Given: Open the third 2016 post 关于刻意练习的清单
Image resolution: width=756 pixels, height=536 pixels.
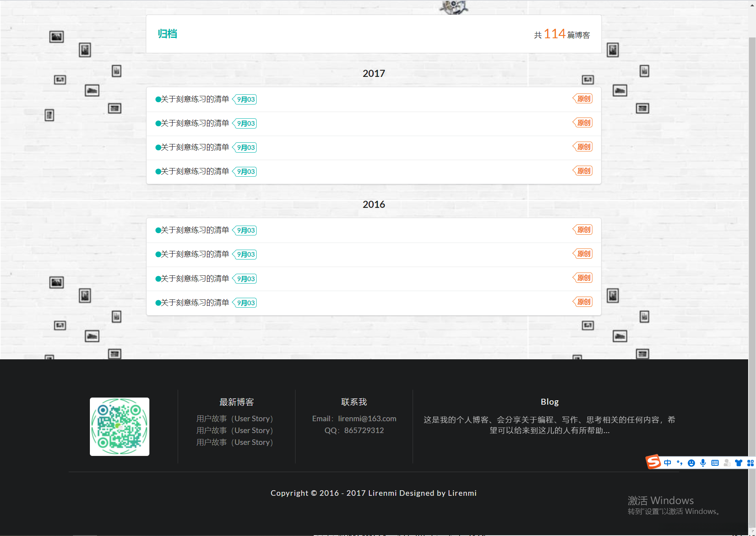Looking at the screenshot, I should [195, 278].
